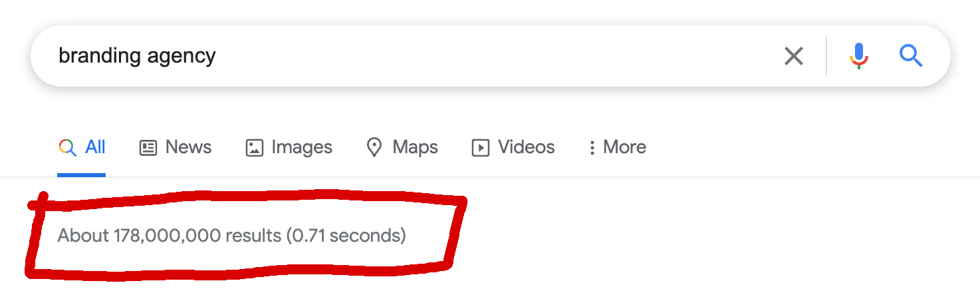Click the blue underline beneath the All tab
Viewport: 980px width, 305px height.
click(x=81, y=175)
